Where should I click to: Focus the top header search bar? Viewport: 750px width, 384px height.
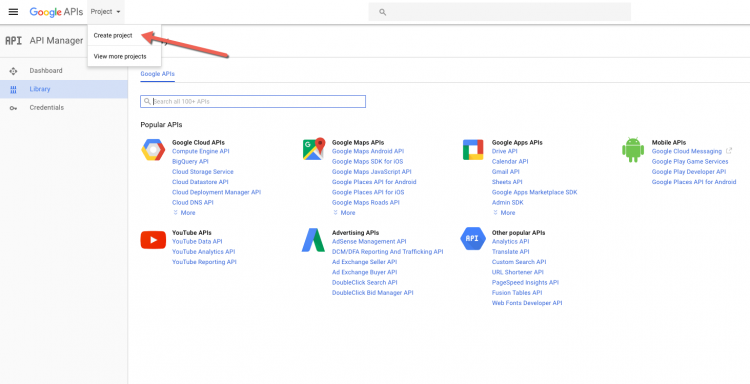(x=499, y=12)
